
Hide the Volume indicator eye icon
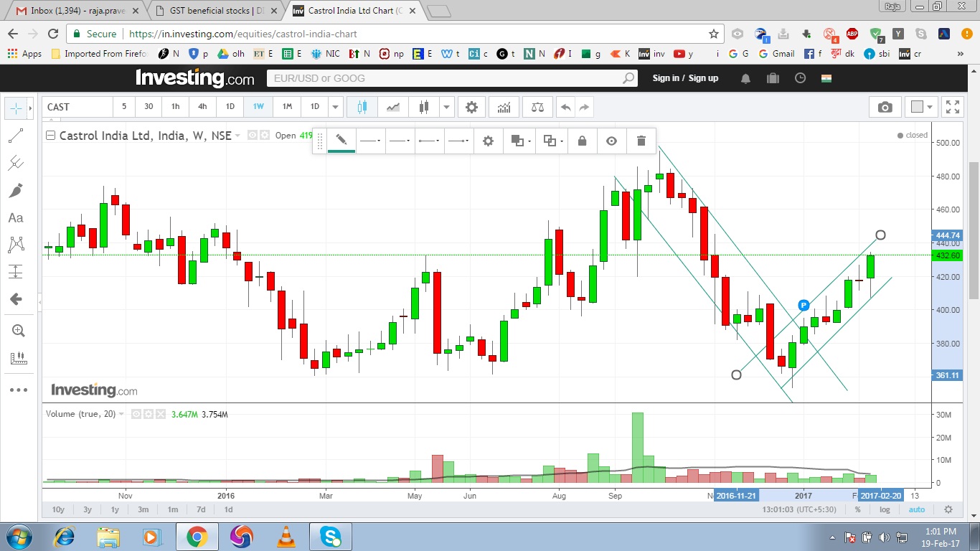pos(138,414)
